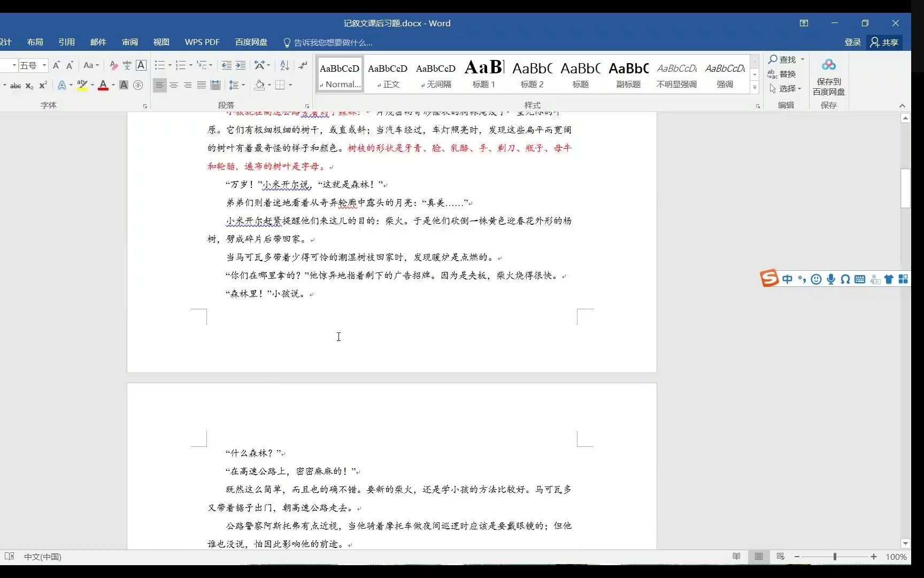Open Font dialog launcher

click(x=145, y=107)
